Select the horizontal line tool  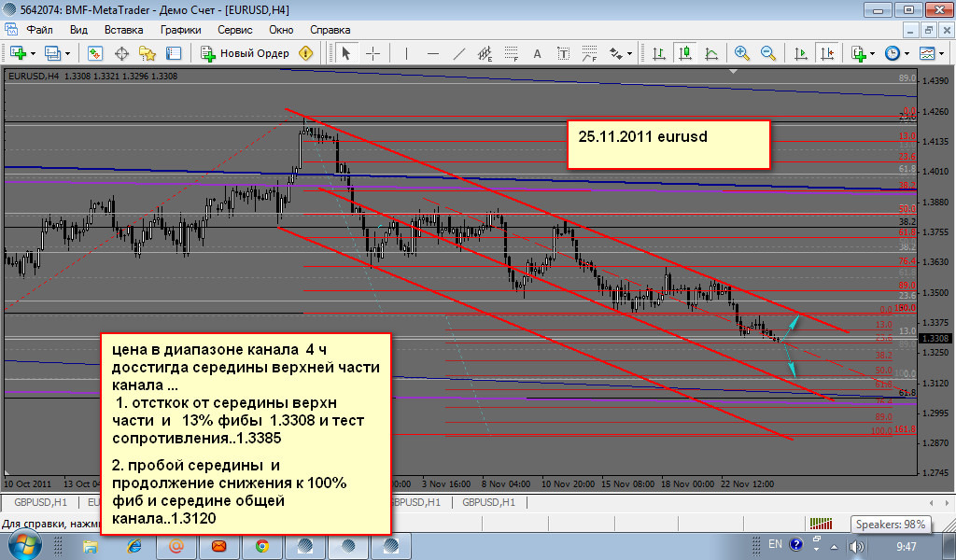click(x=433, y=53)
